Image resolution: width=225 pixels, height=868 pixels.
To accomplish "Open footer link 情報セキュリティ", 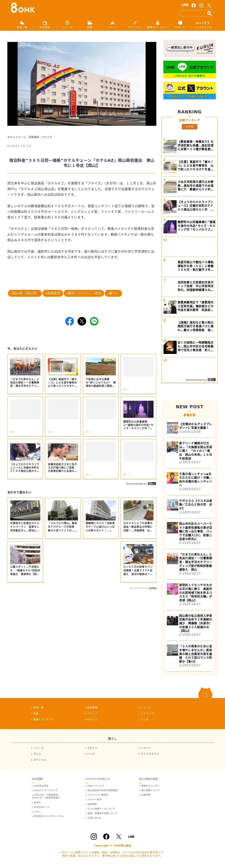I will point(149,785).
